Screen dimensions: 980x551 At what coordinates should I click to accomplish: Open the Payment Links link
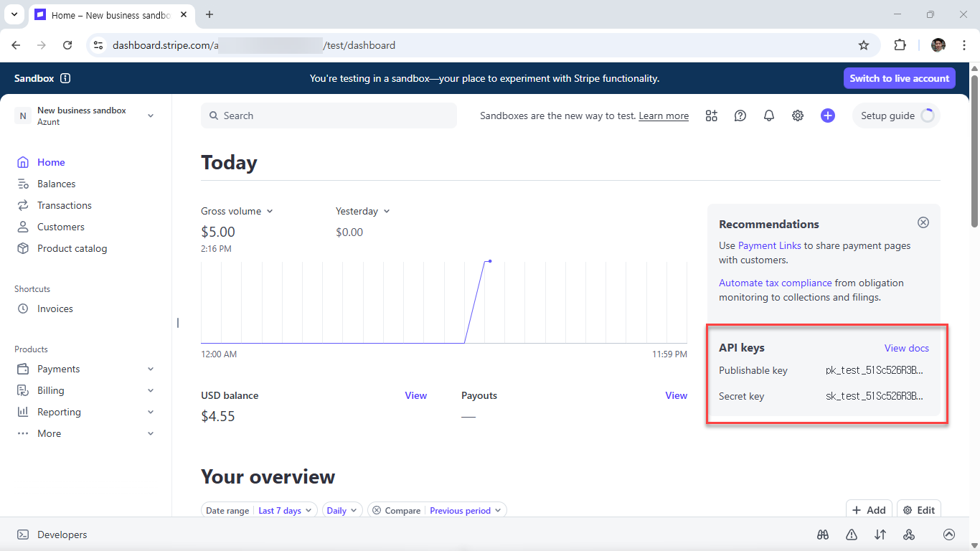(x=769, y=245)
